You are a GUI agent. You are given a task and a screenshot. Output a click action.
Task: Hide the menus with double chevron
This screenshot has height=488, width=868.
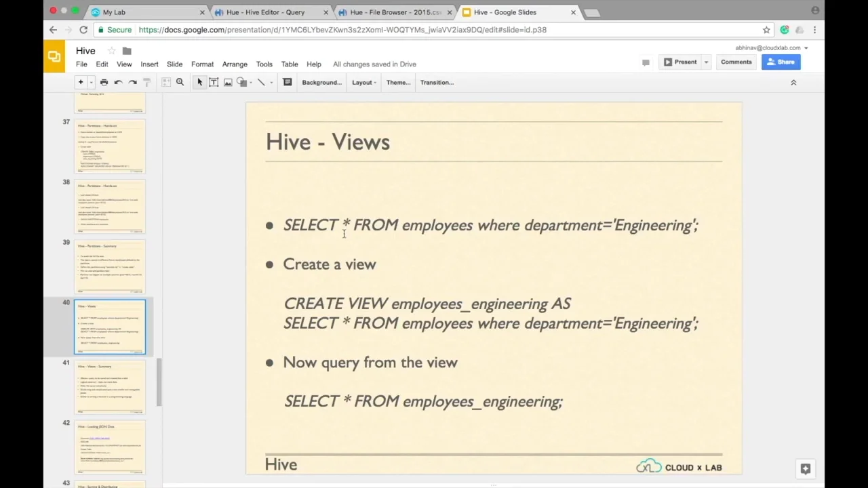click(x=793, y=83)
